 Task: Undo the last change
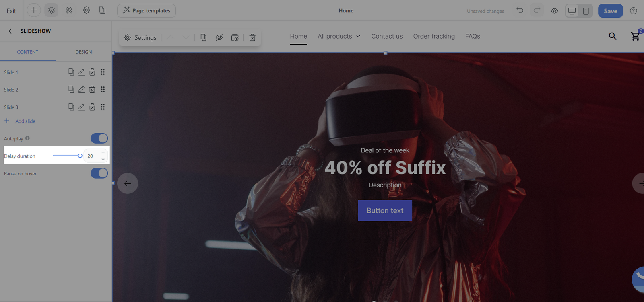click(520, 10)
